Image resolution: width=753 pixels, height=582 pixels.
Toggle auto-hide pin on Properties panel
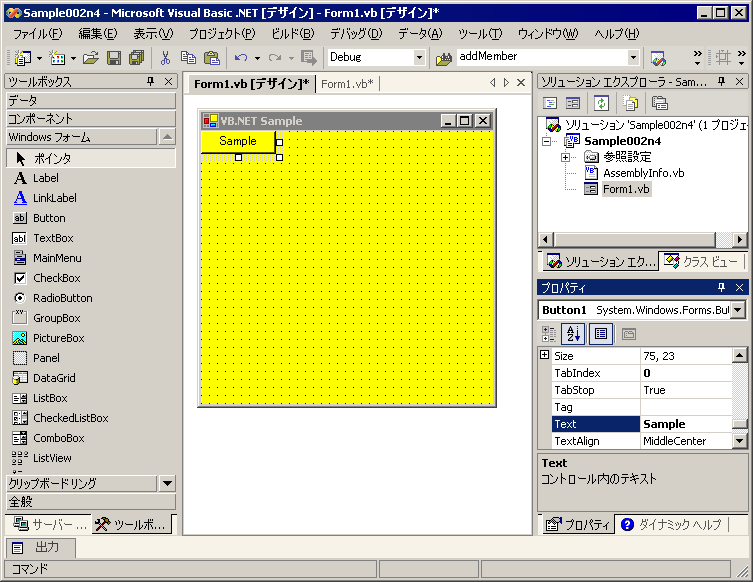coord(721,288)
